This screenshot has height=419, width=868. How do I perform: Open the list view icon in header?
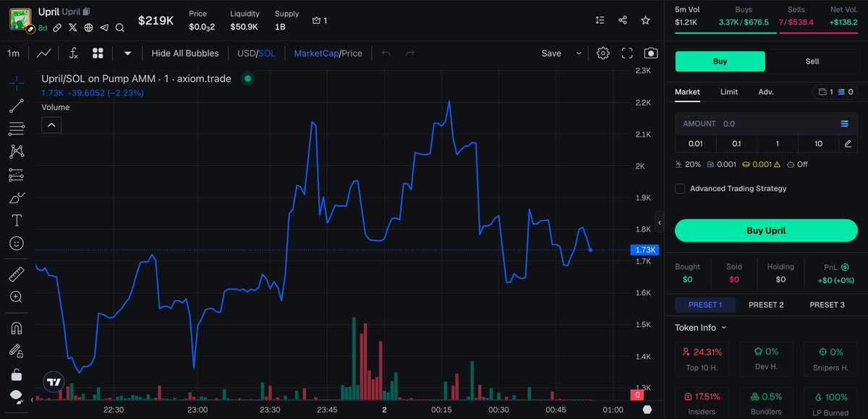(600, 20)
